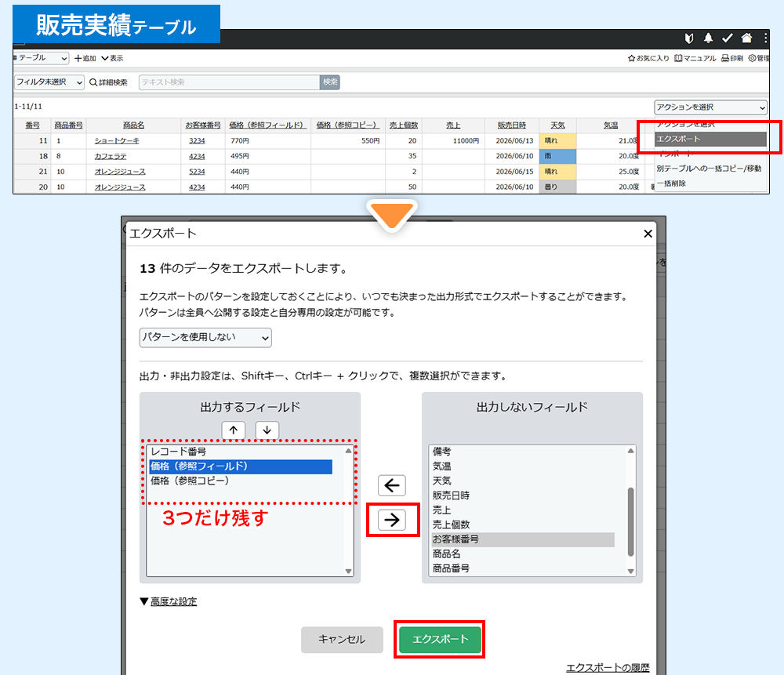Click the beginner leaf icon in header

pos(689,38)
